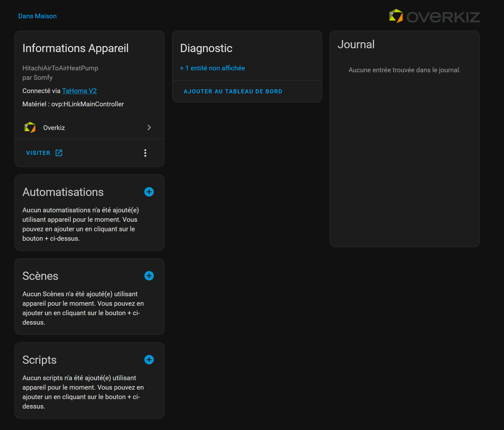Viewport: 504px width, 430px height.
Task: Click the Diagnostic card title
Action: pos(206,48)
